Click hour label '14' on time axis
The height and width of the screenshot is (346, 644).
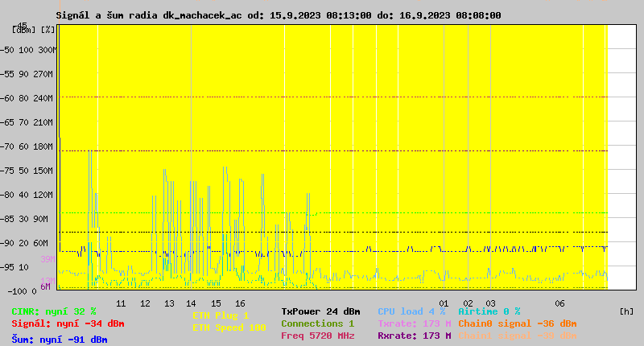click(191, 303)
